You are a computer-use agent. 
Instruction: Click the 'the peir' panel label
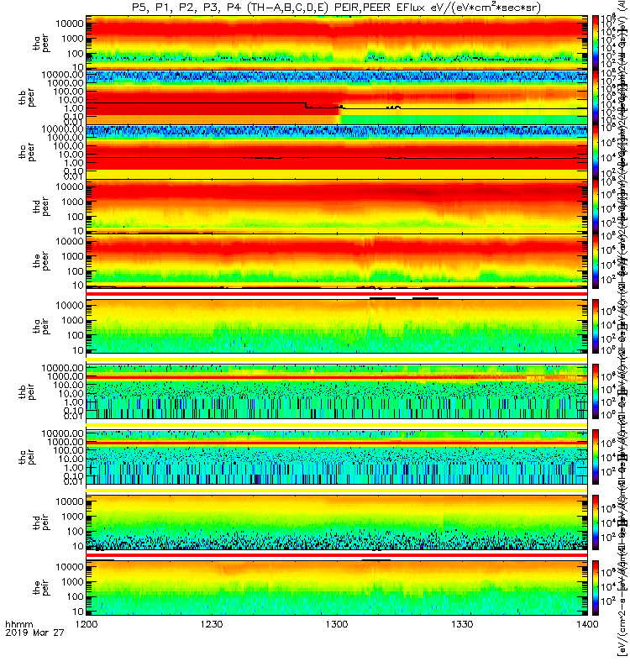41,587
